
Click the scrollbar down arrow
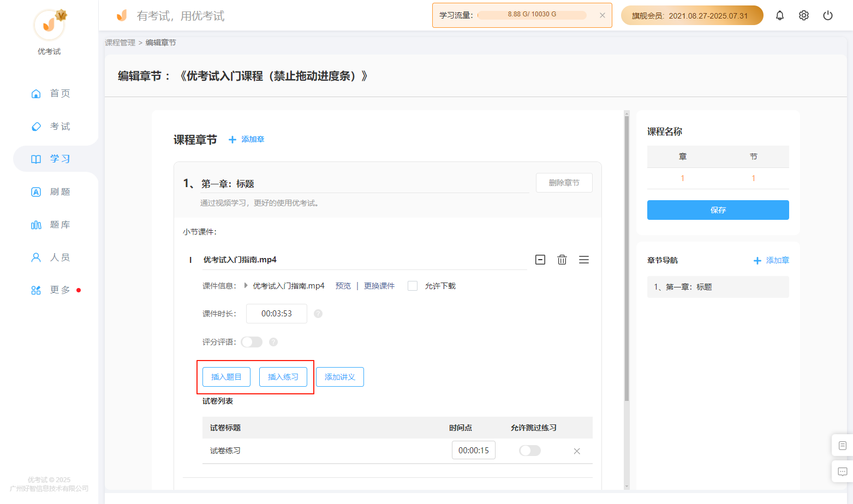point(627,486)
